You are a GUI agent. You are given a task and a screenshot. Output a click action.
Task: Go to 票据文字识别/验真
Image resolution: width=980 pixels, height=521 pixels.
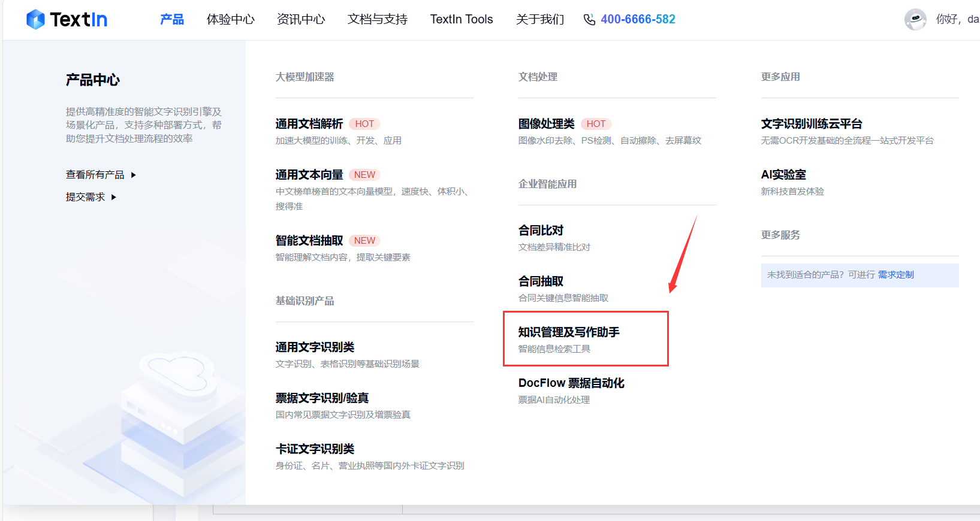coord(322,398)
